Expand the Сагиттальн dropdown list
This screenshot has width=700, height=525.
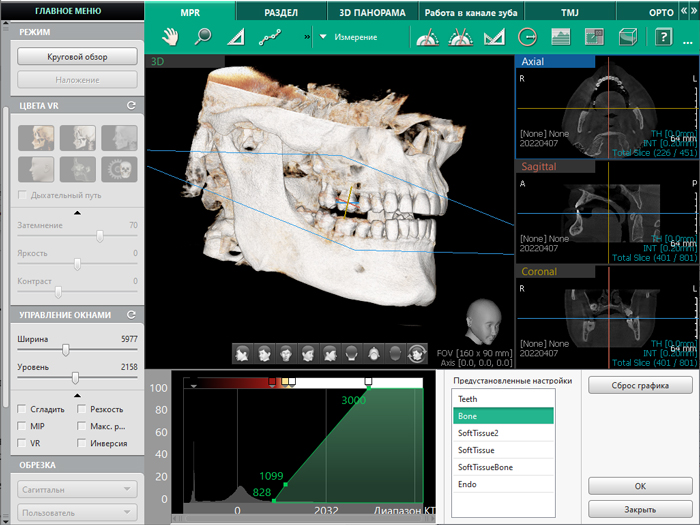click(77, 489)
